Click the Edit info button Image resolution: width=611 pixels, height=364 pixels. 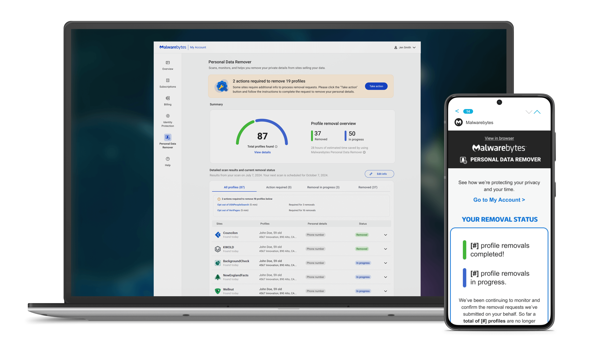point(379,174)
